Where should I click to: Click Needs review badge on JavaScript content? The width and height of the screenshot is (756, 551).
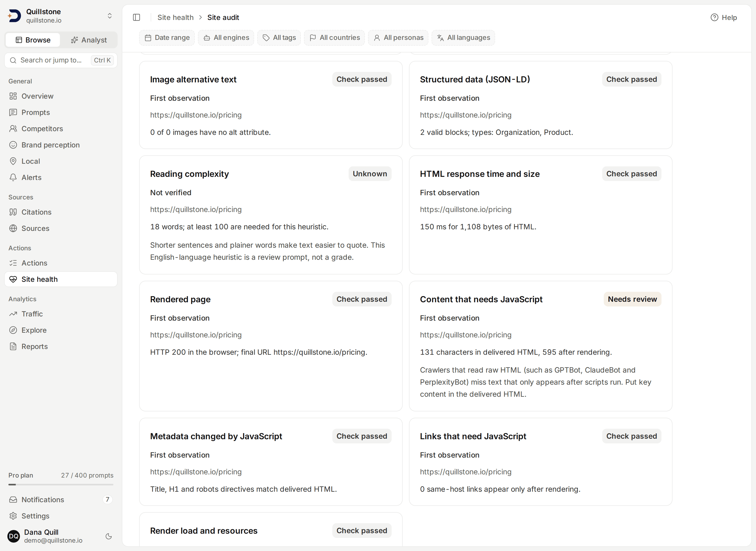point(632,299)
